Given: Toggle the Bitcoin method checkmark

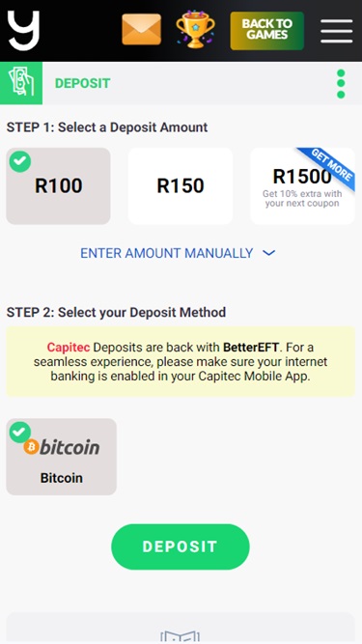Looking at the screenshot, I should [x=20, y=433].
